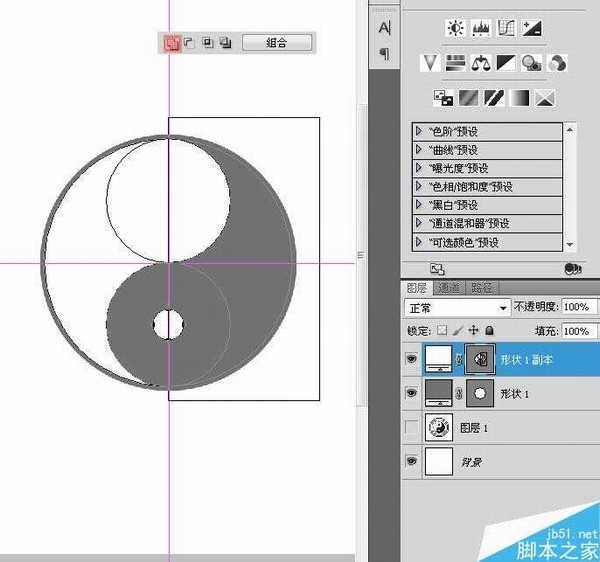The width and height of the screenshot is (600, 562).
Task: Click the Subtract from shape area icon
Action: (189, 42)
